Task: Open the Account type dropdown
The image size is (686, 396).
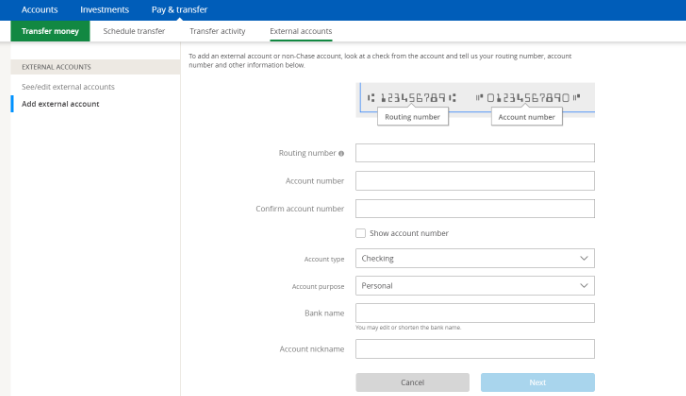Action: pyautogui.click(x=475, y=258)
